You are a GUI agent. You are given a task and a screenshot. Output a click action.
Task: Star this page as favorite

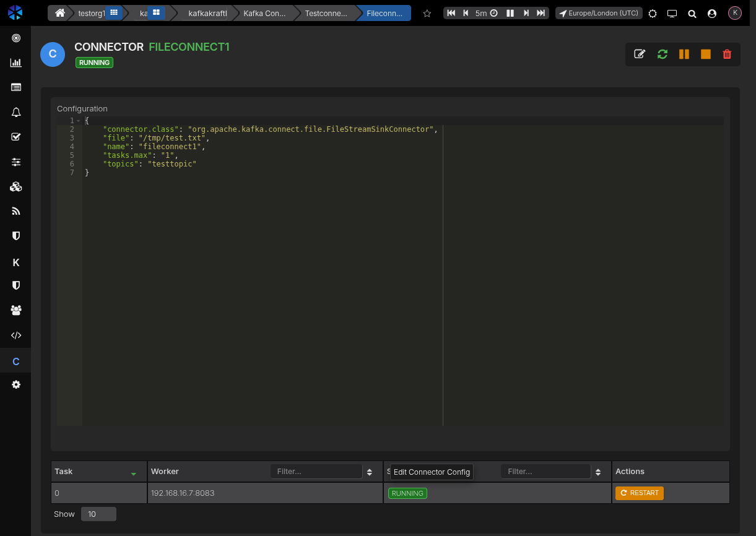(x=427, y=13)
